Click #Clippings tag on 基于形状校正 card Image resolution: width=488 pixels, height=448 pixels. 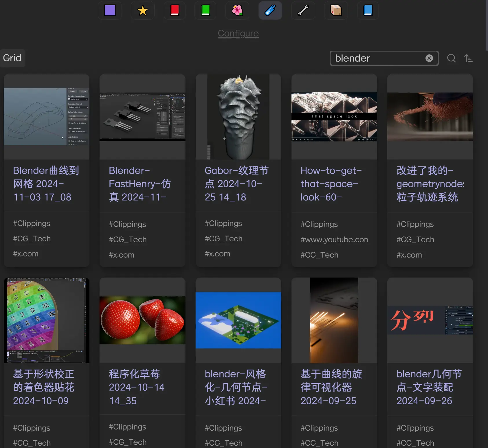click(x=32, y=428)
